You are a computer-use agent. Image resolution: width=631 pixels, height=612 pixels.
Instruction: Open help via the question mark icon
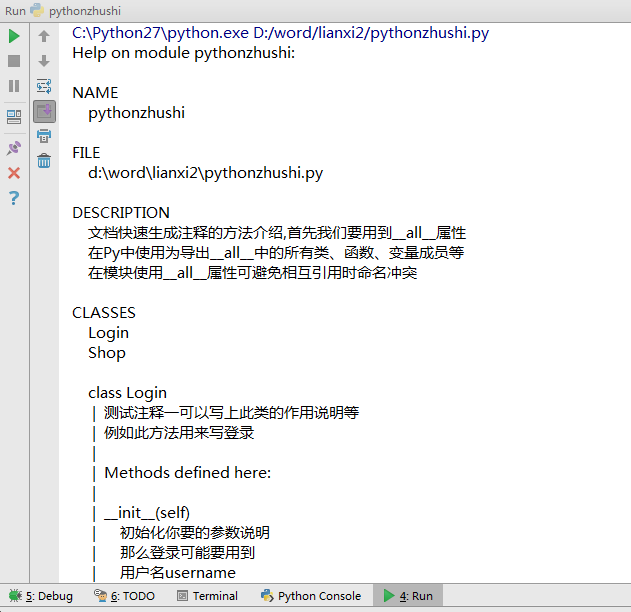pos(14,198)
